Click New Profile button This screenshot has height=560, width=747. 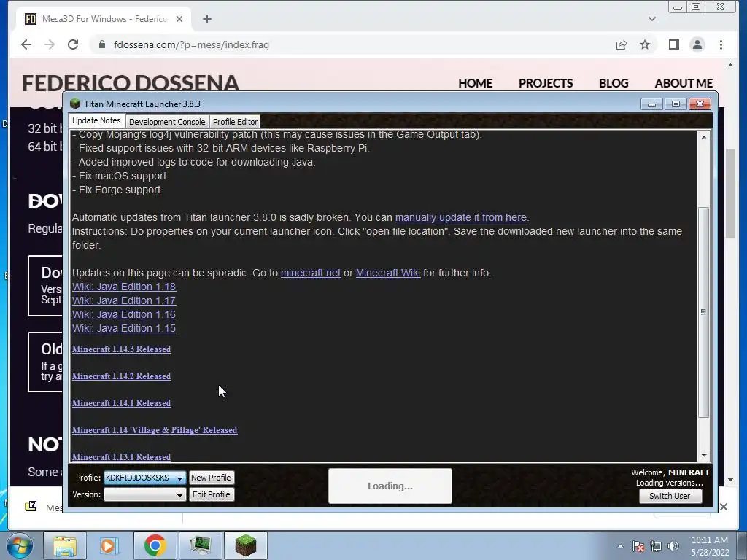click(211, 478)
